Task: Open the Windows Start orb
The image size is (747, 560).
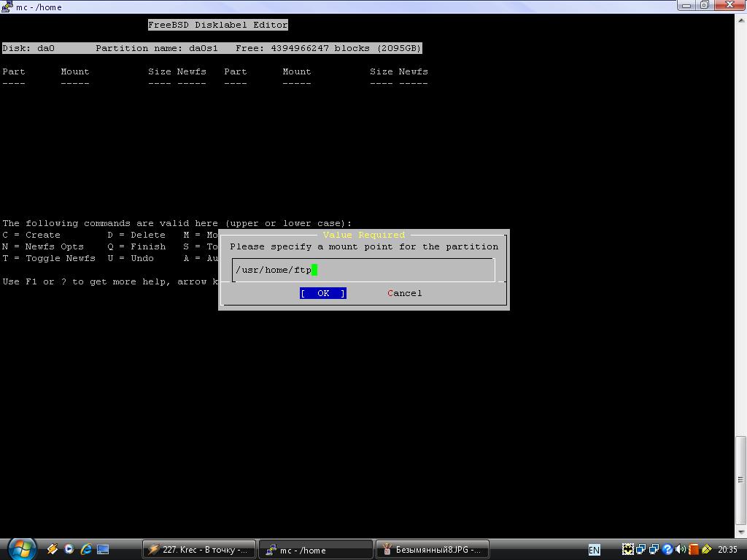Action: (21, 548)
